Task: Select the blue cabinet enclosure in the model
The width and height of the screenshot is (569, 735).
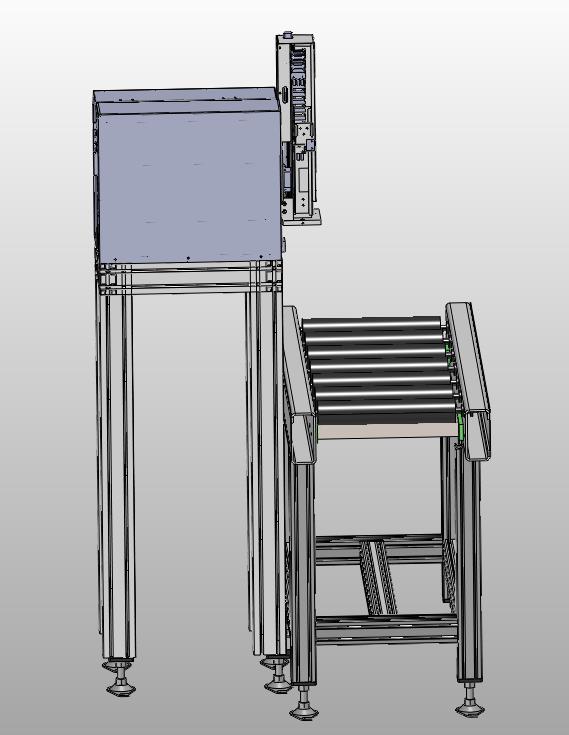Action: (187, 176)
